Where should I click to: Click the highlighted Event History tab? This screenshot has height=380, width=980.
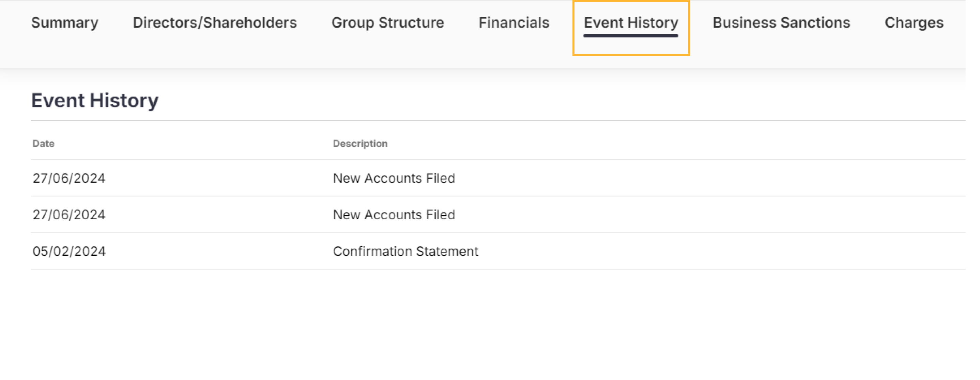click(631, 23)
